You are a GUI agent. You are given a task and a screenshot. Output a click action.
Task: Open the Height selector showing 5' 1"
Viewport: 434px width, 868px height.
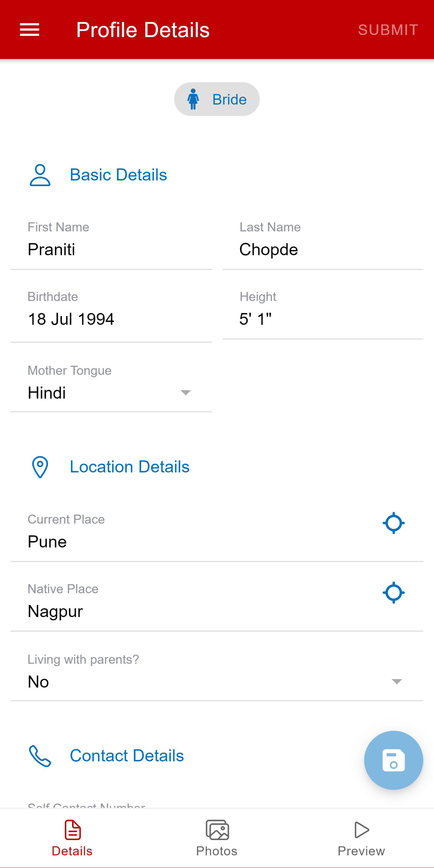(x=323, y=314)
